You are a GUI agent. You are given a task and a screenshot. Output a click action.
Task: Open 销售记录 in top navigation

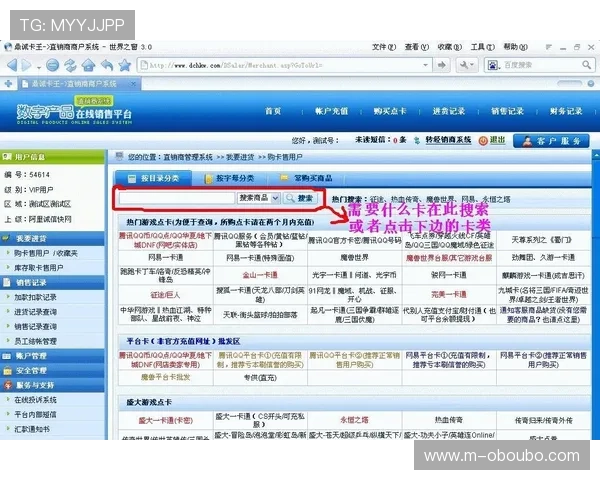click(x=507, y=111)
